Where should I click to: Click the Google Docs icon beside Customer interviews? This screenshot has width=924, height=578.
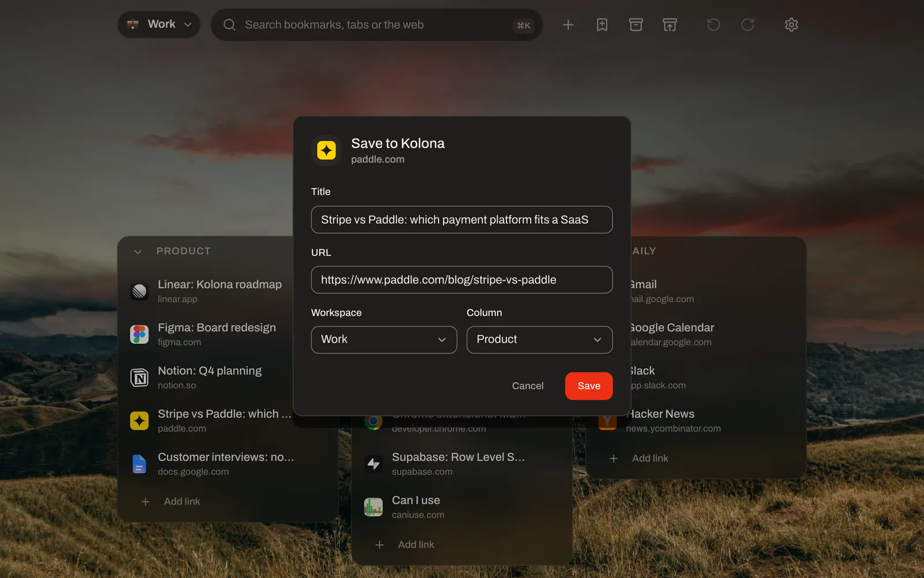click(139, 464)
